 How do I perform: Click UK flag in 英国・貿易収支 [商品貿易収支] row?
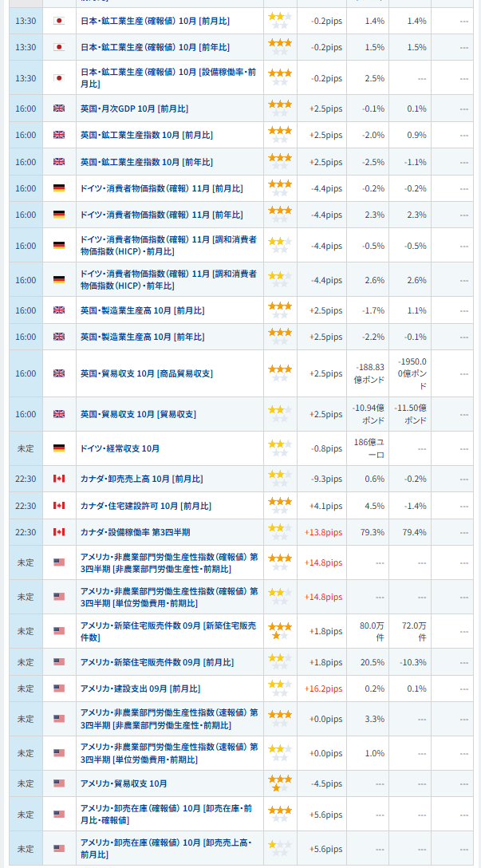(x=58, y=373)
